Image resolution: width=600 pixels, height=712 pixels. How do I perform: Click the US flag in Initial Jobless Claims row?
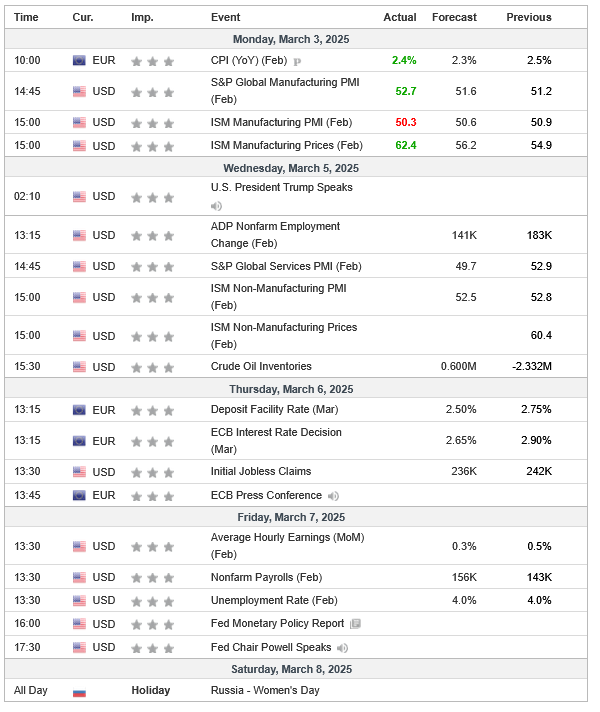pos(79,472)
